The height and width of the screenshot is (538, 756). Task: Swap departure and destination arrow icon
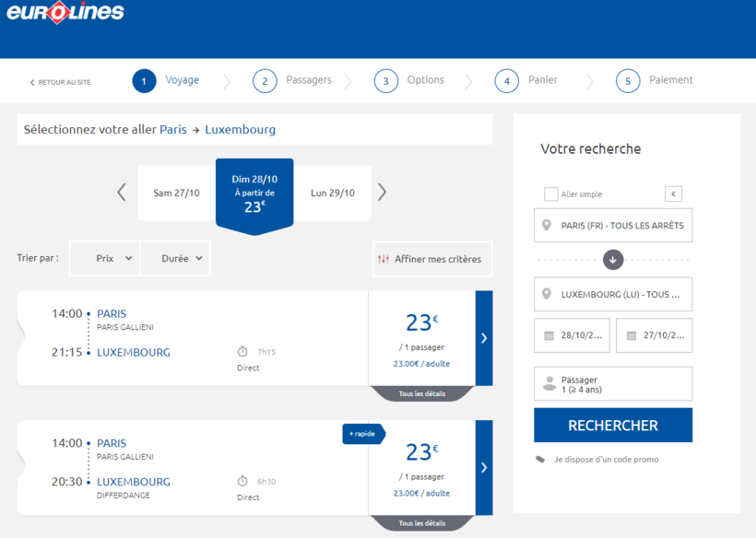(613, 260)
